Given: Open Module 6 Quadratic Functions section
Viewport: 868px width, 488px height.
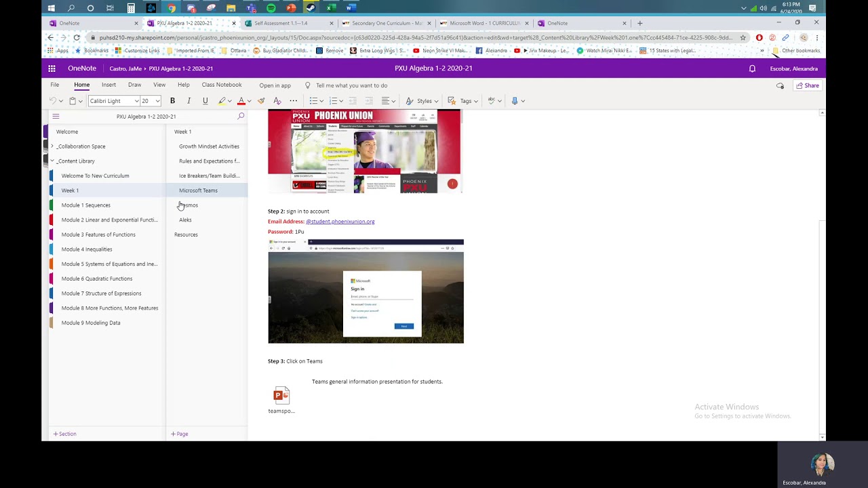Looking at the screenshot, I should (x=97, y=279).
